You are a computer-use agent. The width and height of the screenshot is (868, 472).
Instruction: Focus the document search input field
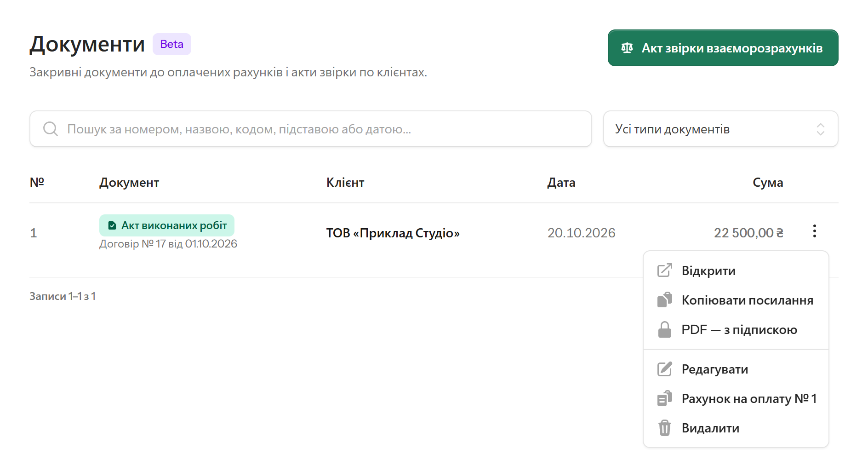point(310,129)
